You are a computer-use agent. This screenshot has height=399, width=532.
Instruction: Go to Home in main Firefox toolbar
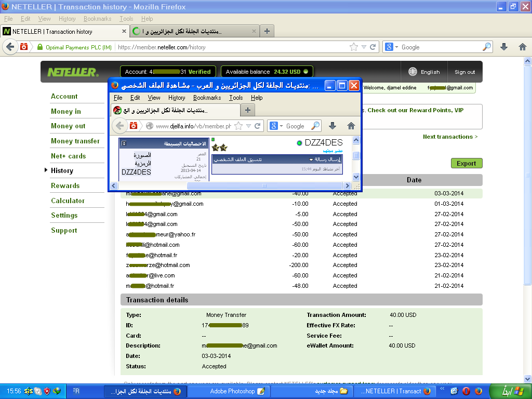523,47
